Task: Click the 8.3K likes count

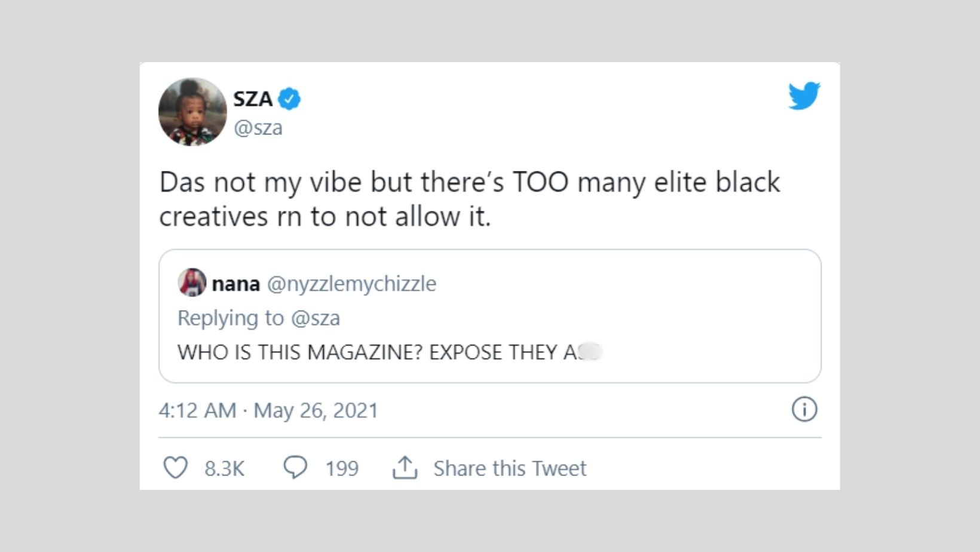Action: coord(224,468)
